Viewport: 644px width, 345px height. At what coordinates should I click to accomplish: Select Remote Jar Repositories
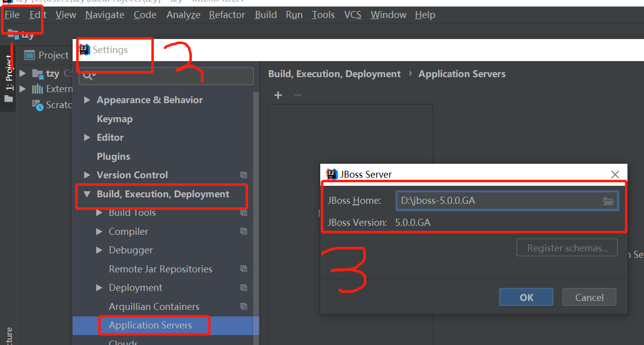tap(160, 269)
